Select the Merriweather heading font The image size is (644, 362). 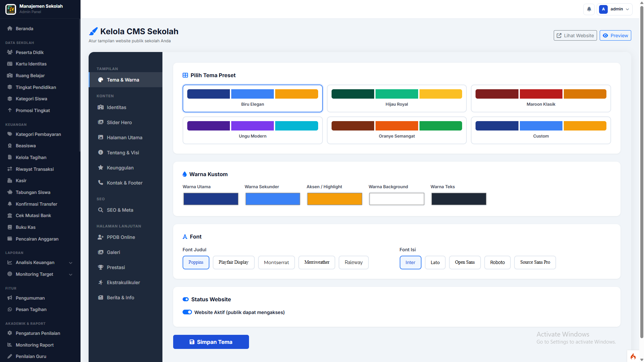coord(317,262)
